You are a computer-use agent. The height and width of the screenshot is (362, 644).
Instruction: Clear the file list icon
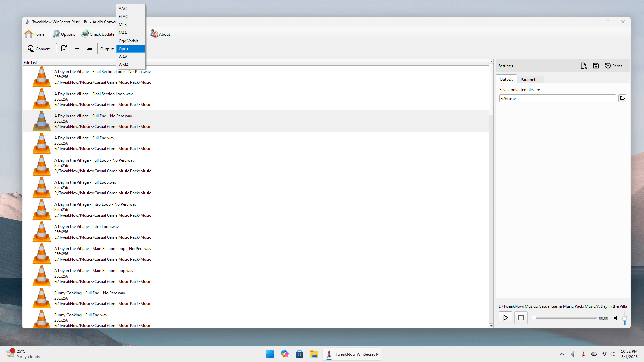[90, 49]
